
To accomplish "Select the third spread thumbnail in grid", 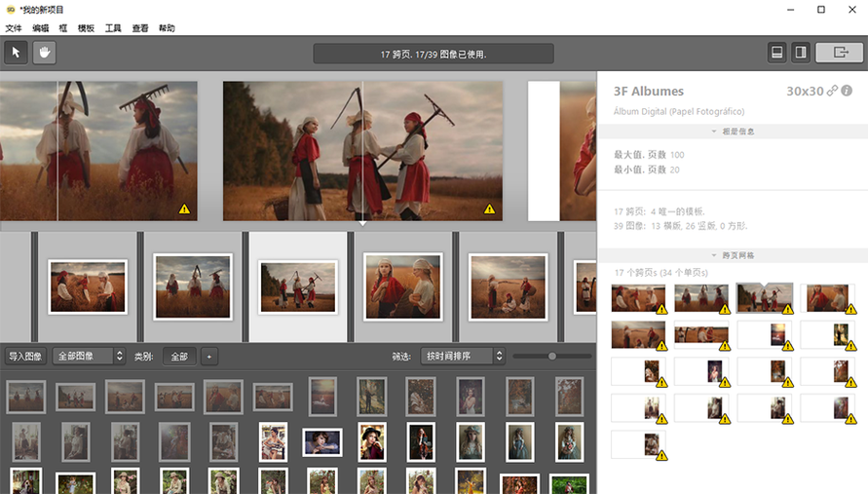I will 765,298.
